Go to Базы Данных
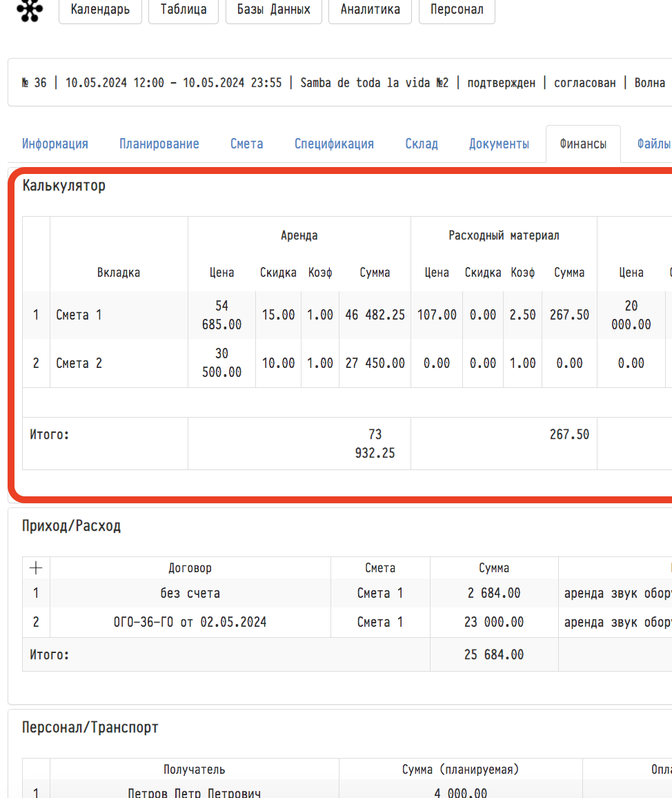 click(273, 10)
